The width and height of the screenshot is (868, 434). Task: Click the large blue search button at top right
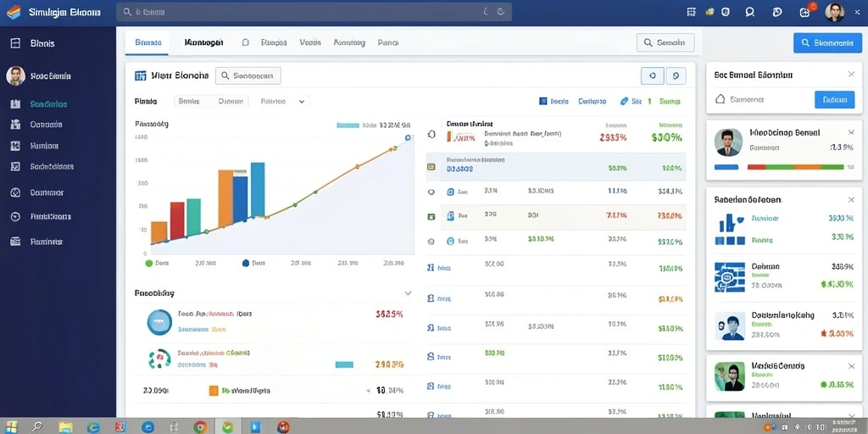coord(827,42)
